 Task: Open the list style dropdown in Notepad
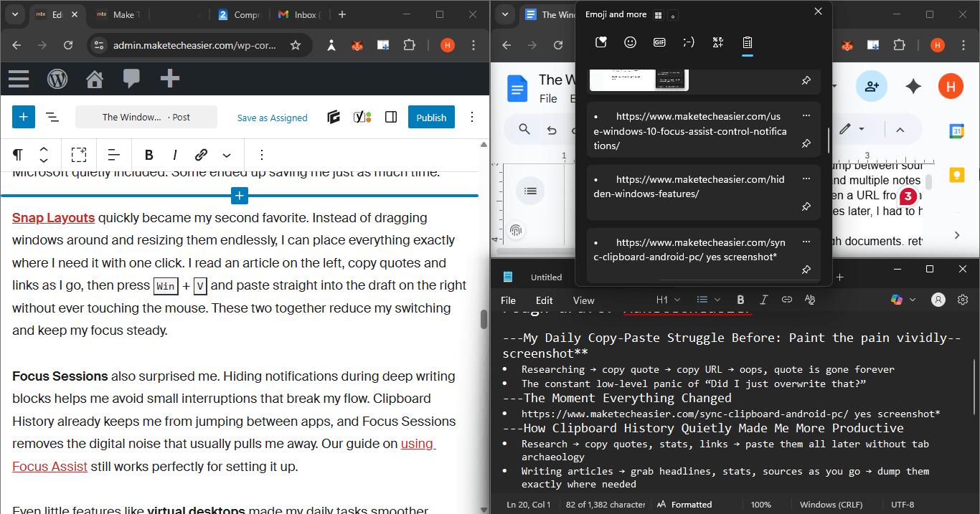click(708, 300)
